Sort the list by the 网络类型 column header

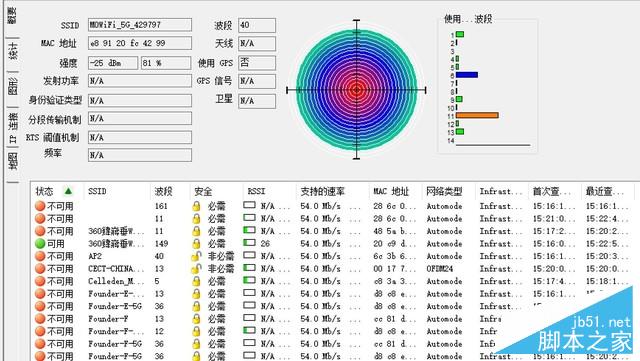pos(449,191)
